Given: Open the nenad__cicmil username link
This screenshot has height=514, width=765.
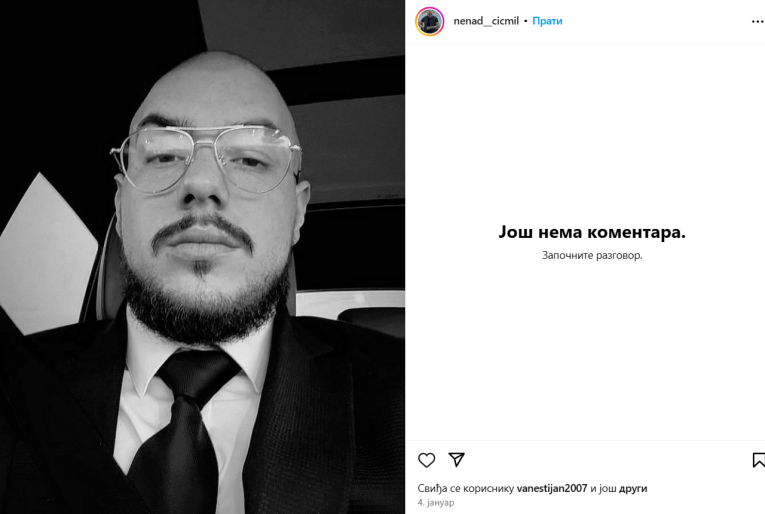Looking at the screenshot, I should [x=486, y=21].
